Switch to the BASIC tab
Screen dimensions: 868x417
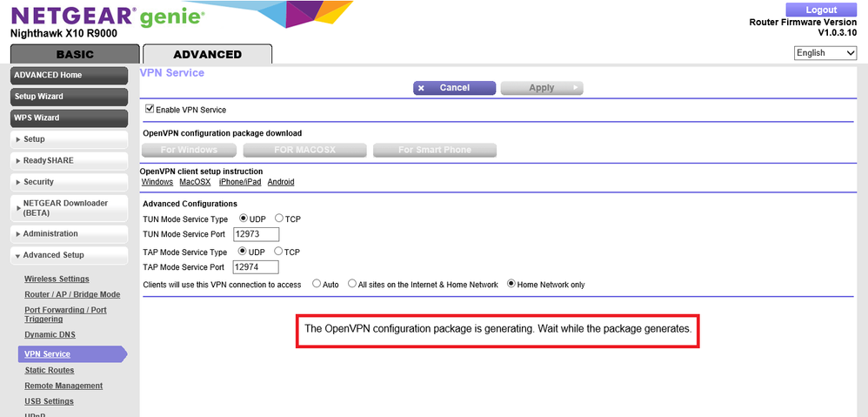click(x=75, y=54)
